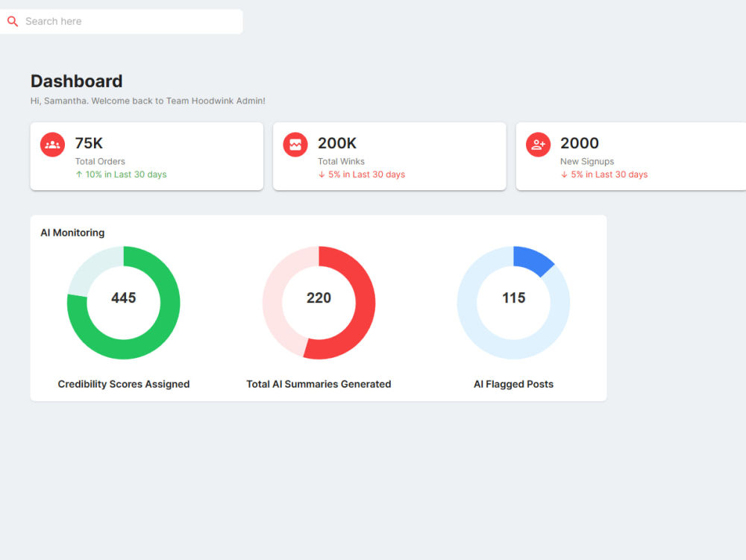Image resolution: width=746 pixels, height=560 pixels.
Task: Click the Total Winks caption
Action: tap(341, 162)
